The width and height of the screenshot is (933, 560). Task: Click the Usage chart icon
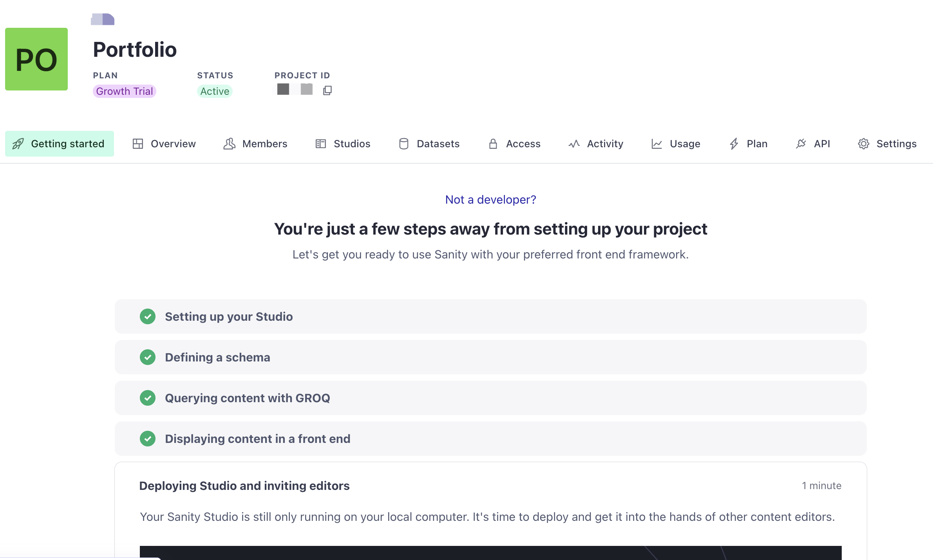(x=656, y=144)
